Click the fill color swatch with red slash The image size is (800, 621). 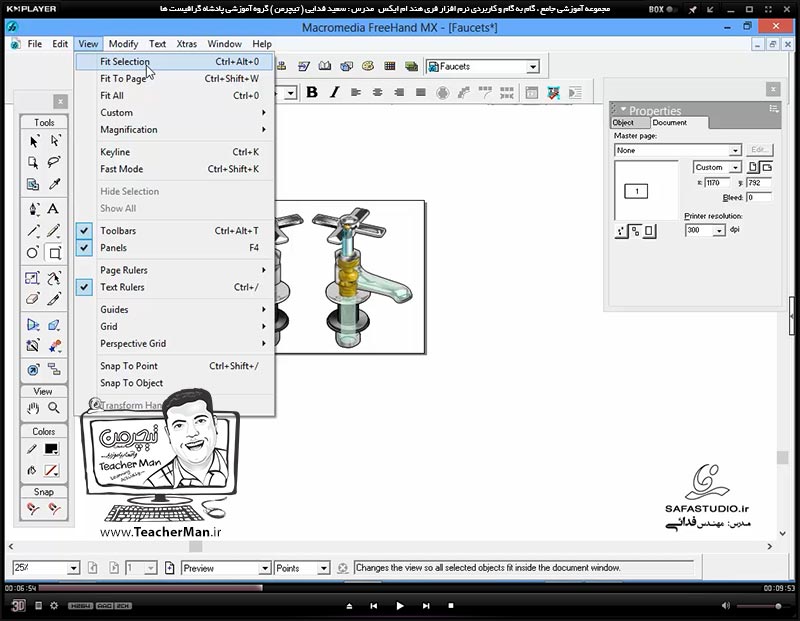coord(51,470)
